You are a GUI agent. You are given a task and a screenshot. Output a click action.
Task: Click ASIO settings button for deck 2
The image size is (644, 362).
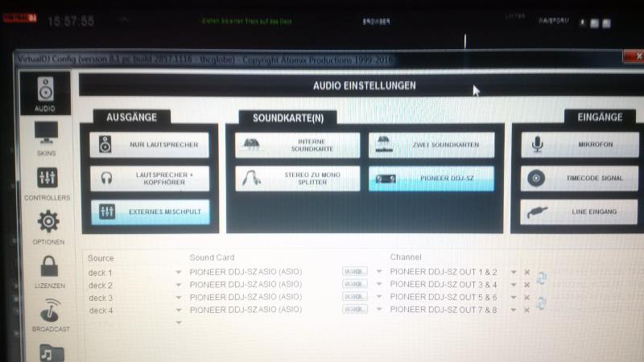[x=355, y=284]
